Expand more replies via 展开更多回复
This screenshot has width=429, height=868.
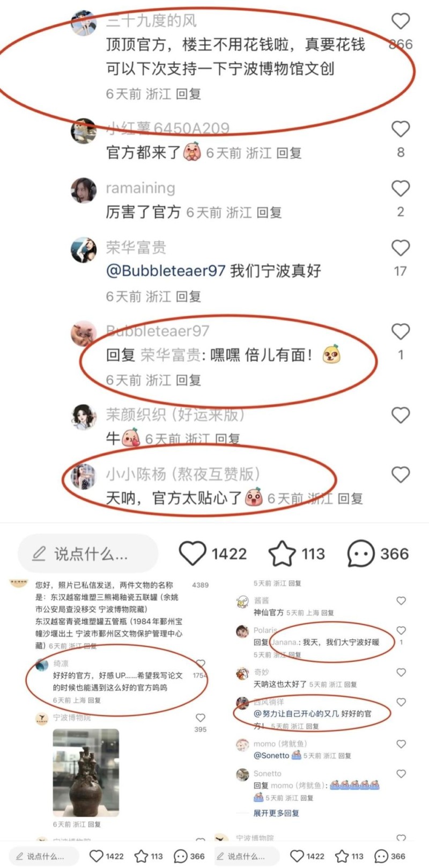click(276, 813)
